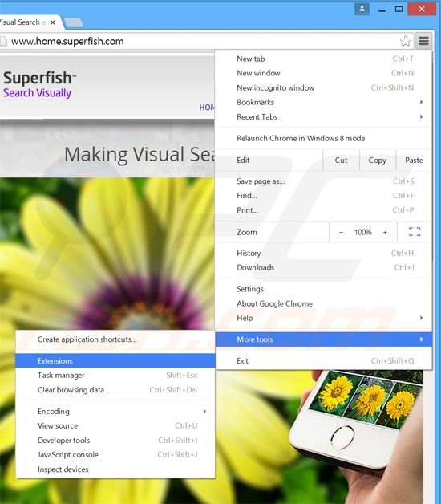Open the Chrome hamburger menu button
441x504 pixels.
click(x=423, y=41)
